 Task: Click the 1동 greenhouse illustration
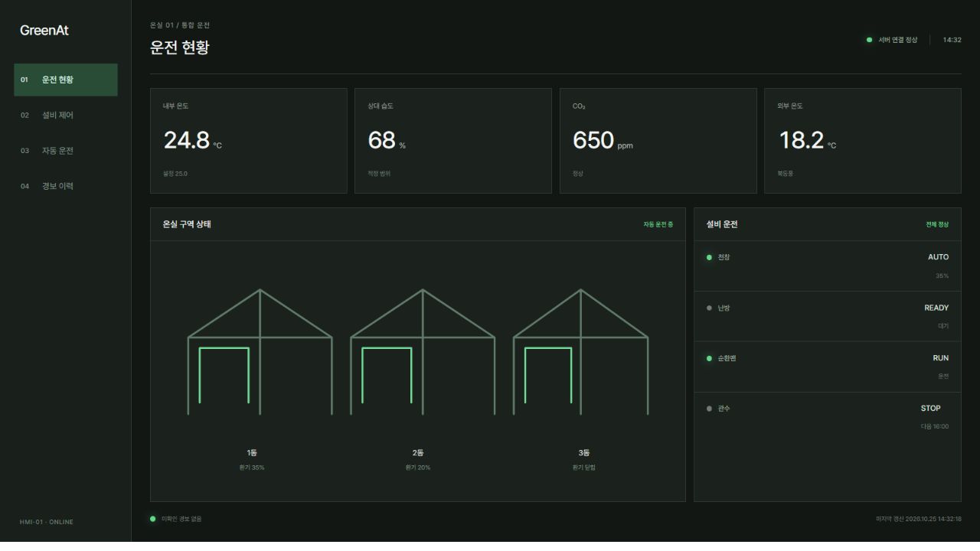pyautogui.click(x=260, y=352)
